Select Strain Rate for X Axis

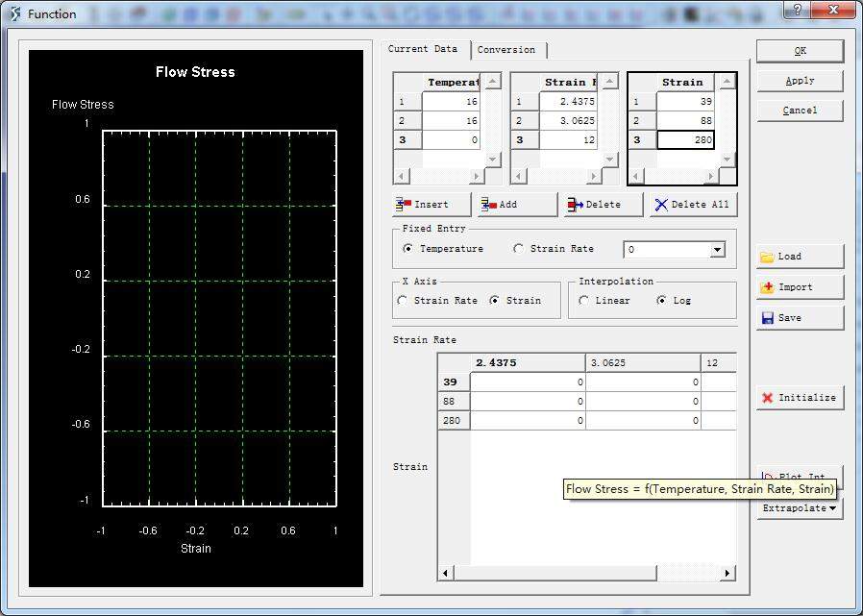click(403, 301)
